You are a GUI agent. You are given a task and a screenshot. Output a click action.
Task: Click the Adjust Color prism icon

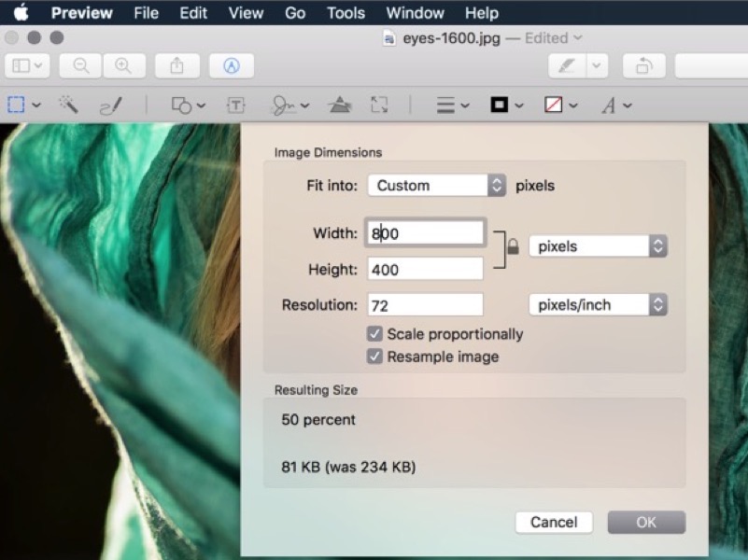click(x=340, y=105)
